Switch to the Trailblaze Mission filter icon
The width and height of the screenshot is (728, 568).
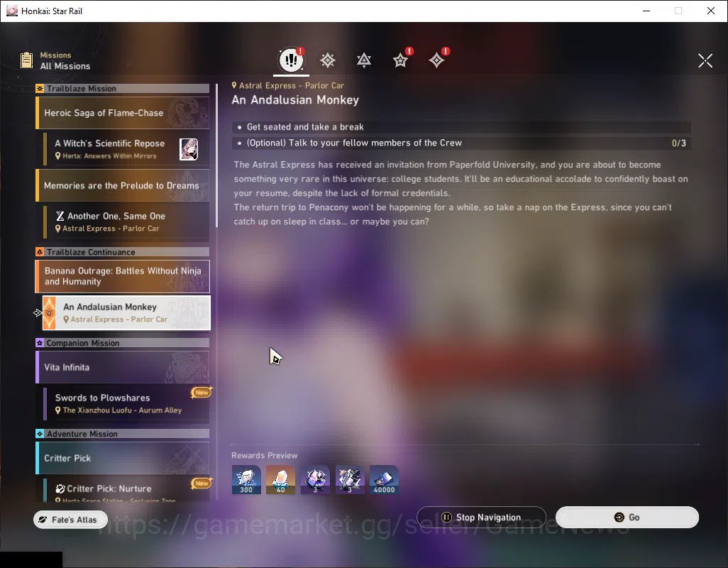tap(328, 60)
